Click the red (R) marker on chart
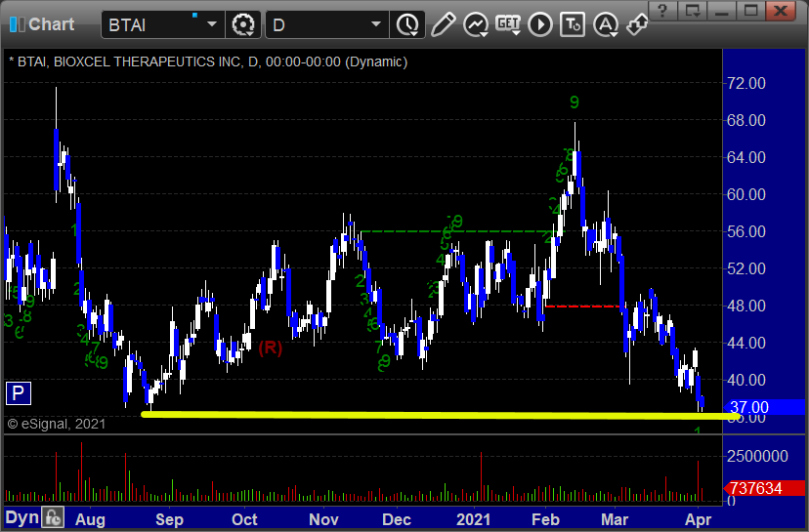 coord(271,348)
